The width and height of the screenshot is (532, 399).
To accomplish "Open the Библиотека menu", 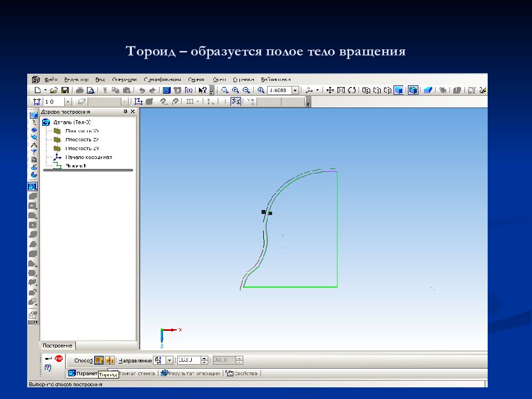I will [276, 79].
